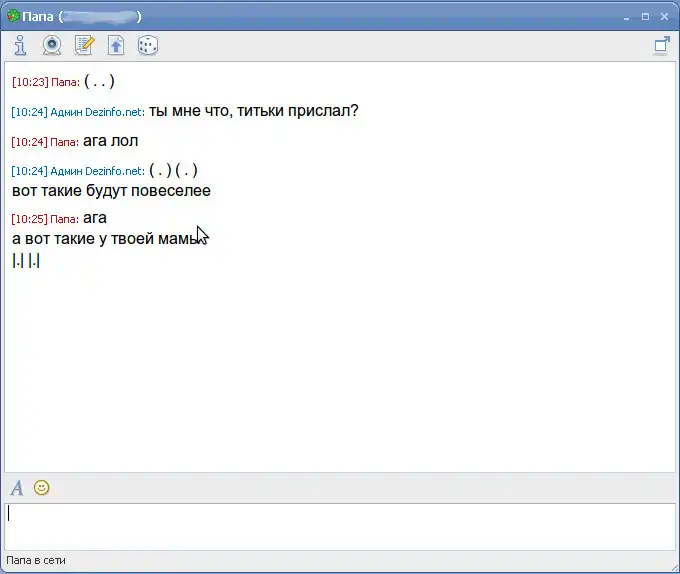Viewport: 680px width, 574px height.
Task: Close the chat window
Action: [664, 17]
